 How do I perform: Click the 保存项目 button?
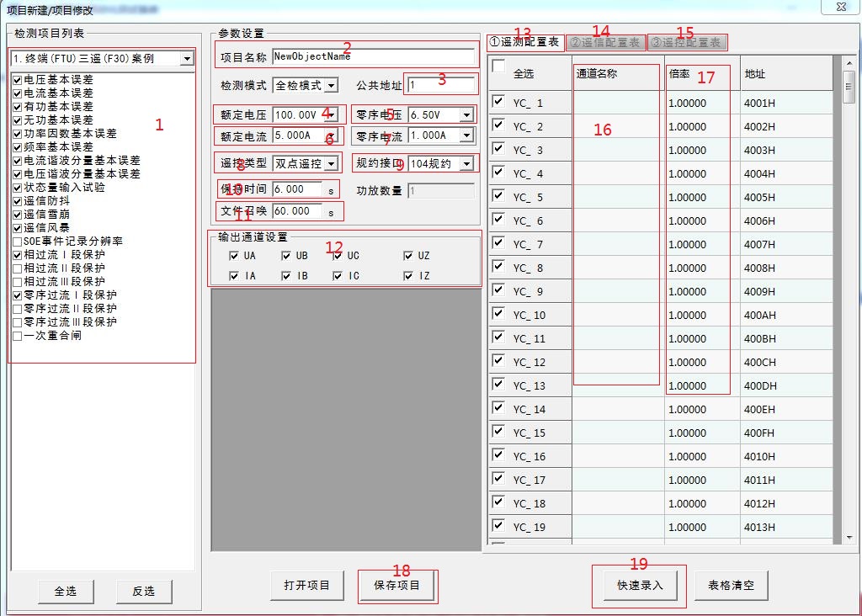[x=397, y=586]
